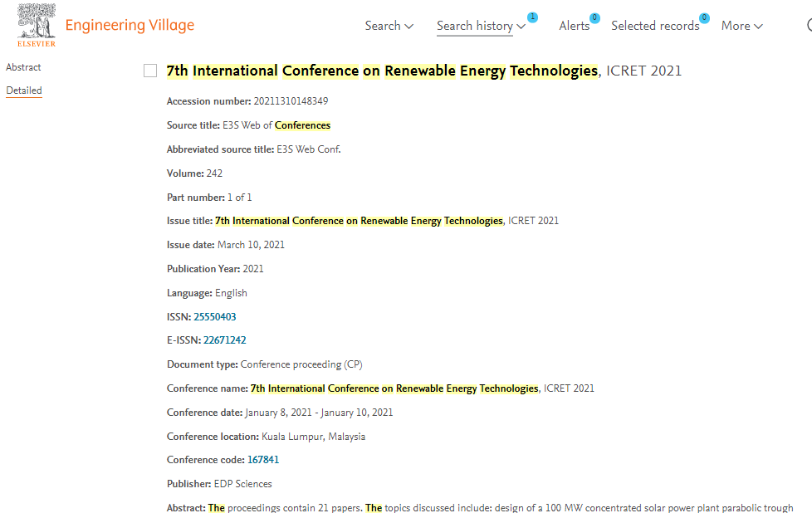Screen dimensions: 812x513
Task: Click the Search chevron arrow
Action: point(409,27)
